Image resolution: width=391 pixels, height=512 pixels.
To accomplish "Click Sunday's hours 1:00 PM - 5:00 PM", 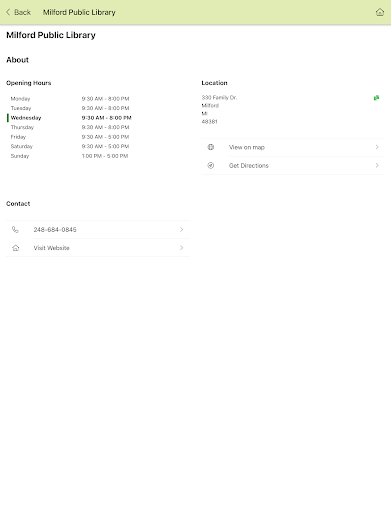I will point(105,156).
